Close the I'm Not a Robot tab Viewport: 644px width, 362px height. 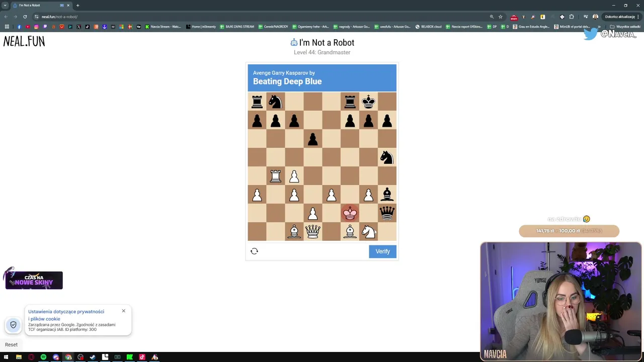pos(68,6)
